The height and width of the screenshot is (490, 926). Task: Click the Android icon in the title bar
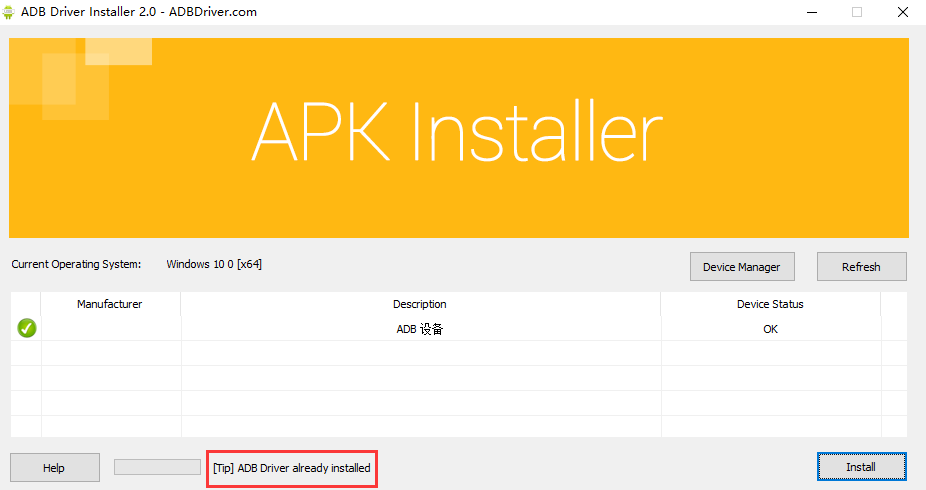point(10,12)
